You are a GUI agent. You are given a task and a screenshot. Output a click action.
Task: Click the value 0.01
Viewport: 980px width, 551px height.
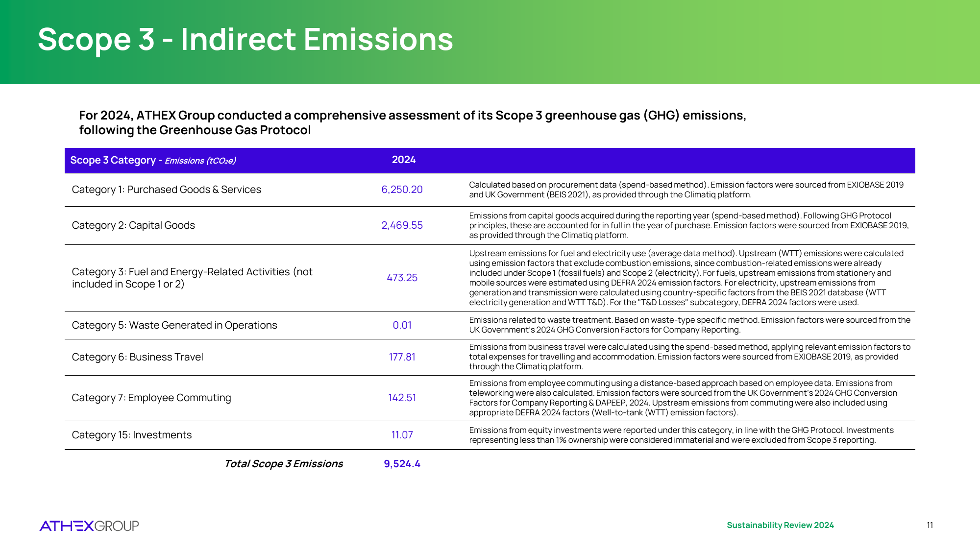pos(402,325)
